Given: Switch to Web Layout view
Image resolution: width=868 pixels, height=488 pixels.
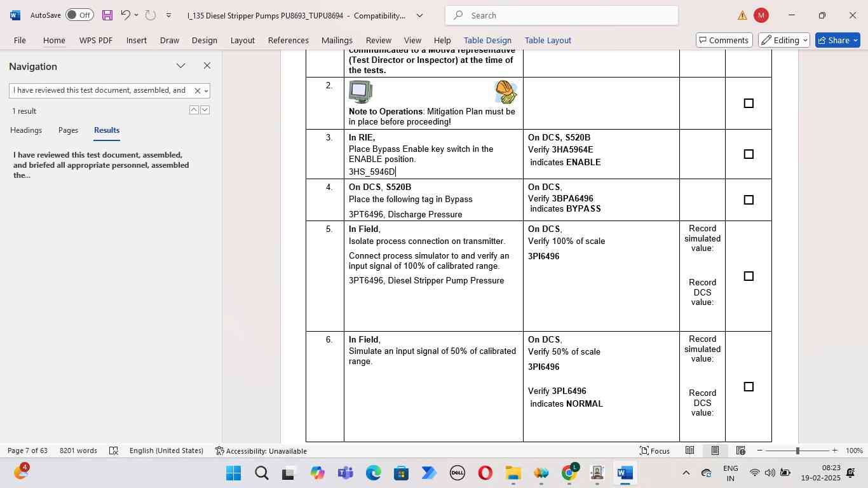Looking at the screenshot, I should click(740, 451).
